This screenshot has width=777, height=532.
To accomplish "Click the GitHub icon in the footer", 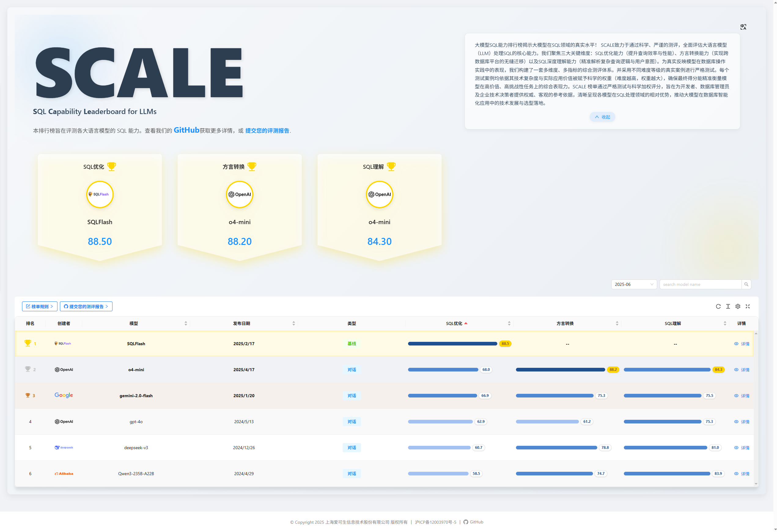I will (x=466, y=522).
